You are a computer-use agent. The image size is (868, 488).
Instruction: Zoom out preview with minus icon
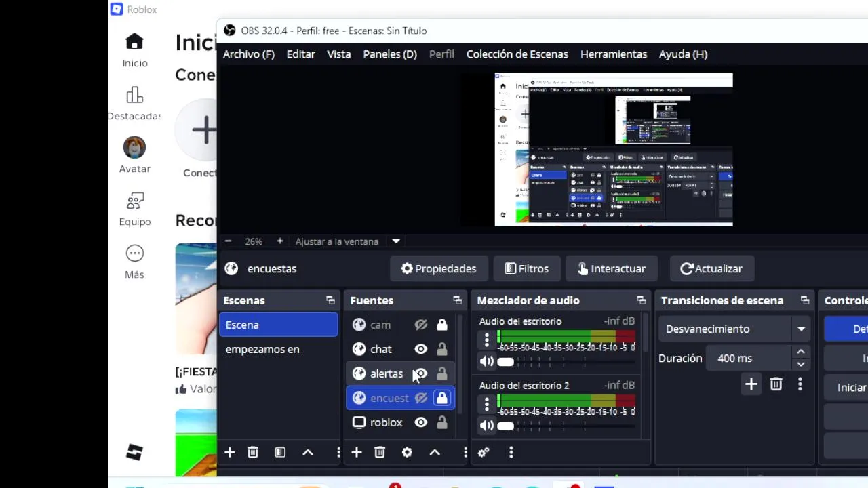pos(229,241)
